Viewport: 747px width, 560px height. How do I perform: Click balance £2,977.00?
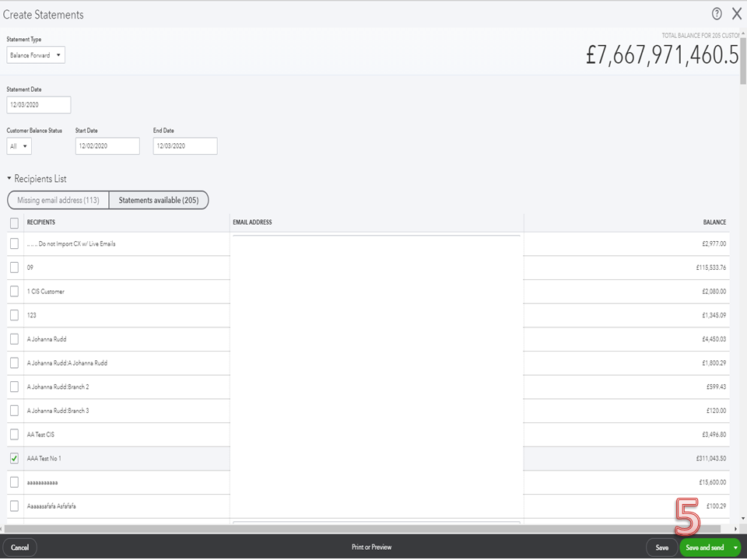[714, 243]
